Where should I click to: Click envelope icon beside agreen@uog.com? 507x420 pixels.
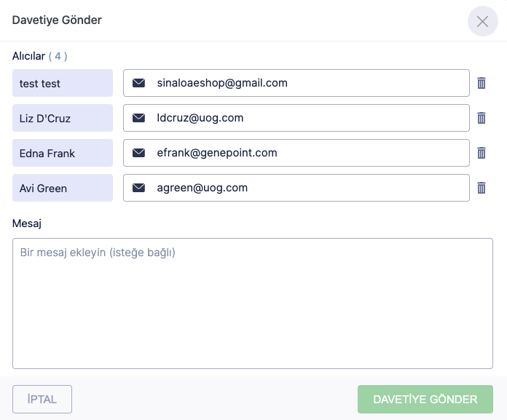click(139, 188)
